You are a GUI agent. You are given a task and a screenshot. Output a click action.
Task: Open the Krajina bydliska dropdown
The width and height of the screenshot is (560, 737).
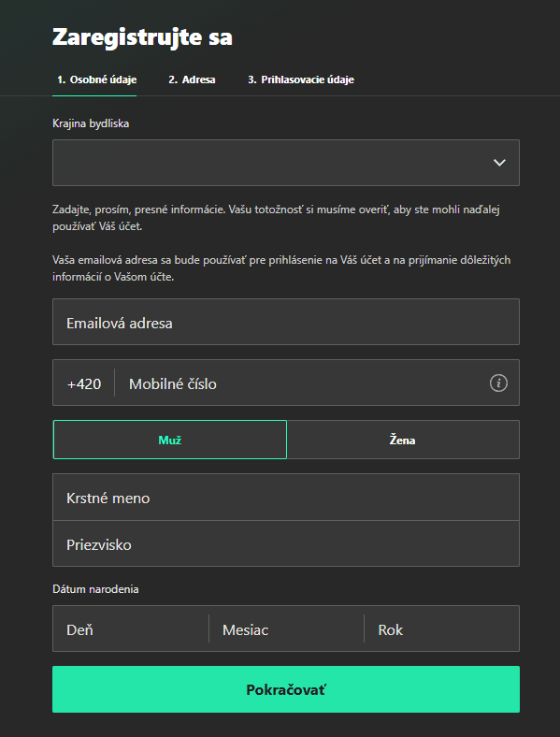[x=286, y=163]
